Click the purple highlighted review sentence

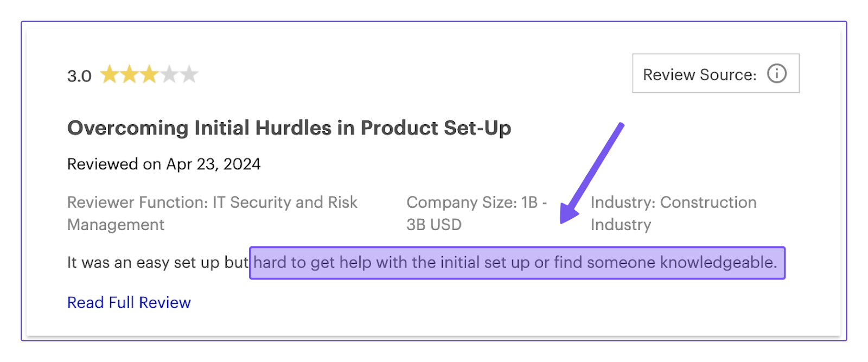coord(516,263)
